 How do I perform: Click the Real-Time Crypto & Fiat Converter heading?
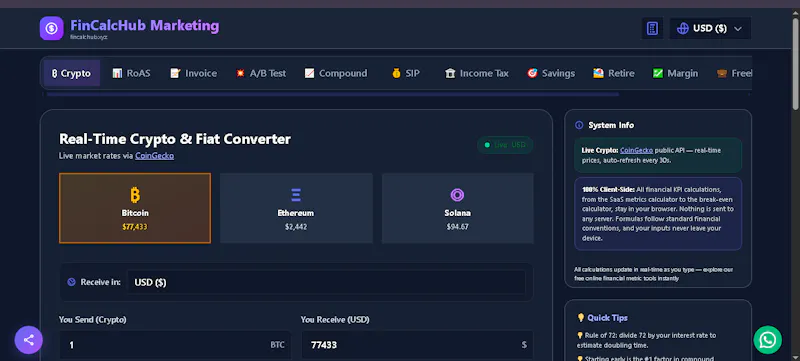click(175, 139)
